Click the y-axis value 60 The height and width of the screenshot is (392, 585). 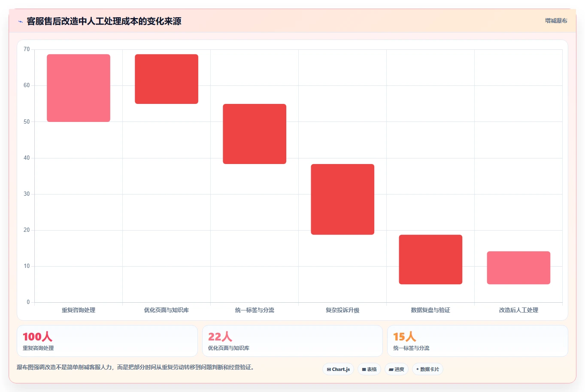point(27,85)
